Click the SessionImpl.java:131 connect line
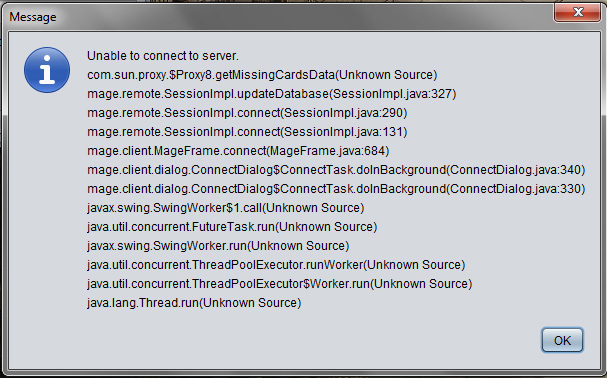Image resolution: width=607 pixels, height=378 pixels. pos(247,132)
